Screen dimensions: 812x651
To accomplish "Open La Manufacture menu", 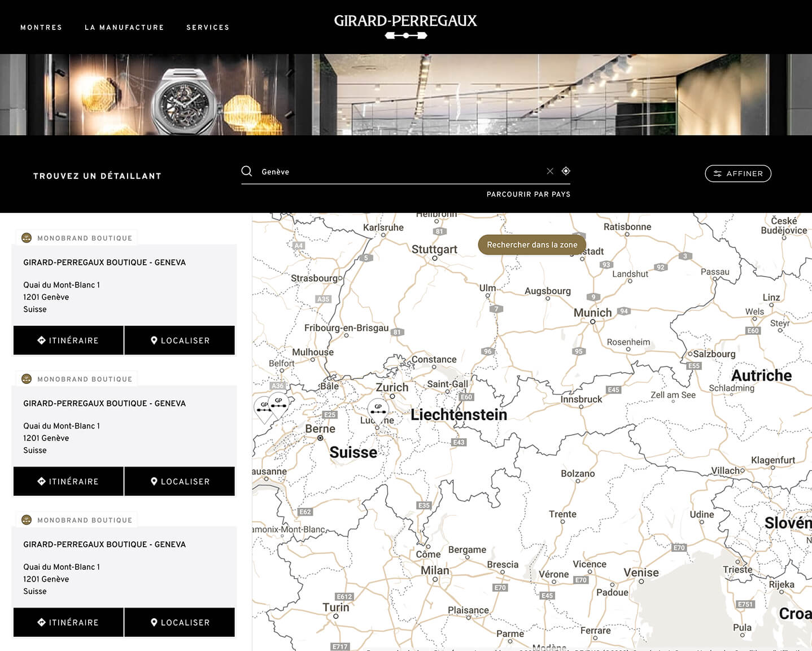I will (124, 27).
